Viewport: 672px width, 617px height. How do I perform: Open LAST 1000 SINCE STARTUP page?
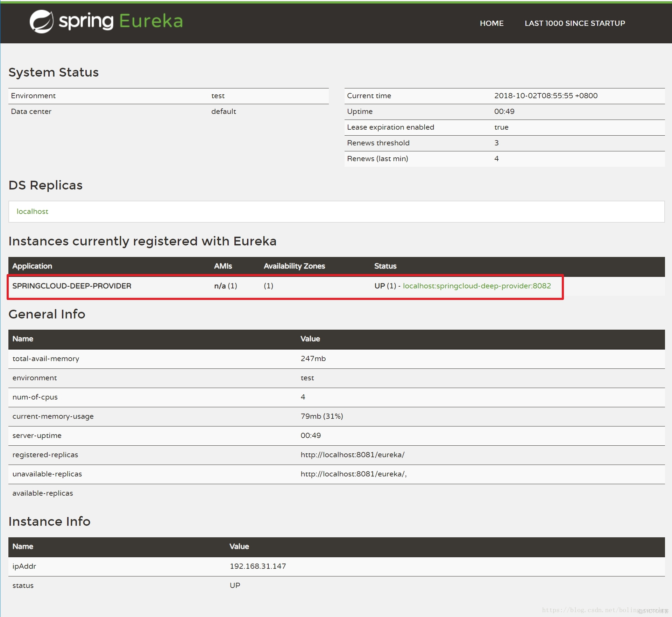coord(574,23)
